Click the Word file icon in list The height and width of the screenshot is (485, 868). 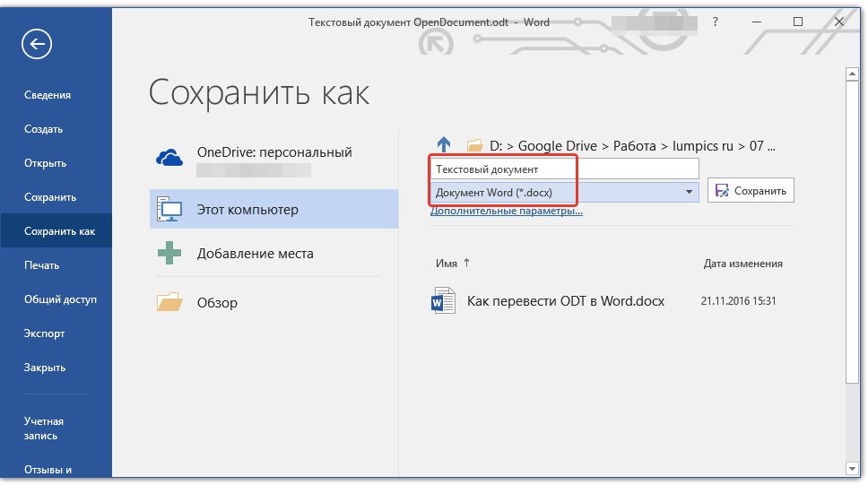pos(443,300)
